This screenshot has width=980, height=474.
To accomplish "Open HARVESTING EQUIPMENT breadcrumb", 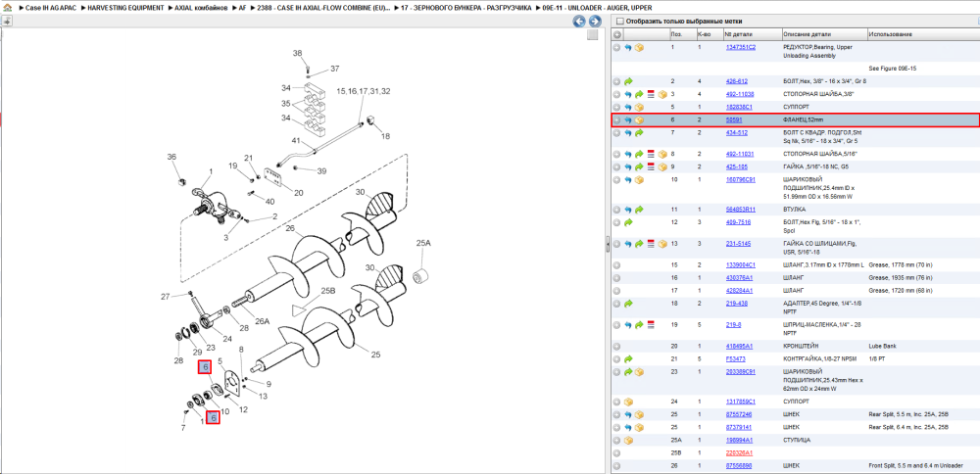I will pos(126,8).
